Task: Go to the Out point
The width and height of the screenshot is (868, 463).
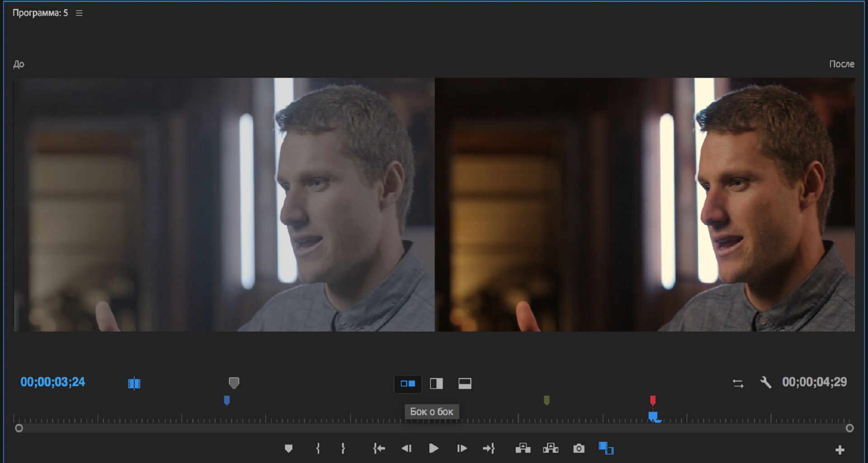Action: point(489,449)
